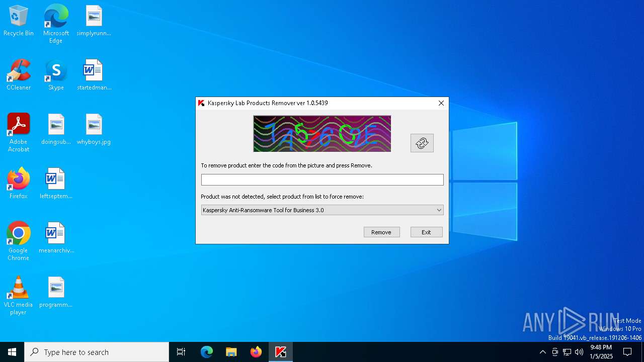Select Firefox desktop shortcut
This screenshot has width=644, height=362.
(x=19, y=184)
